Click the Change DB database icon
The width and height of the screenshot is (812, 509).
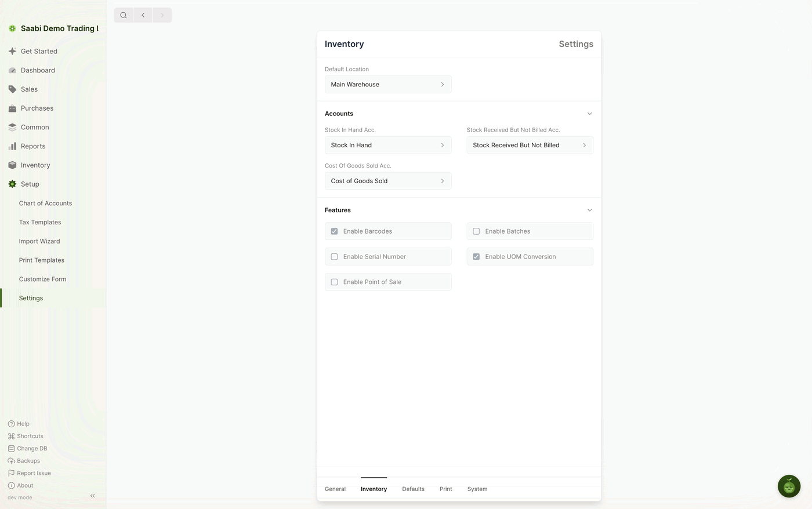point(11,448)
